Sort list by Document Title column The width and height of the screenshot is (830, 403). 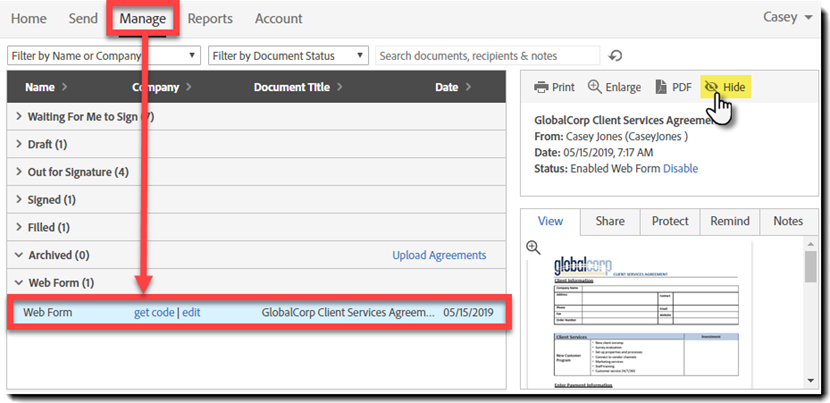tap(298, 87)
